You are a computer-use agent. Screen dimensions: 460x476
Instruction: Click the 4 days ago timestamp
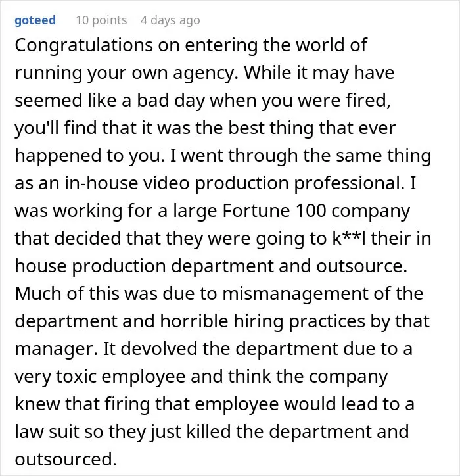pyautogui.click(x=170, y=20)
